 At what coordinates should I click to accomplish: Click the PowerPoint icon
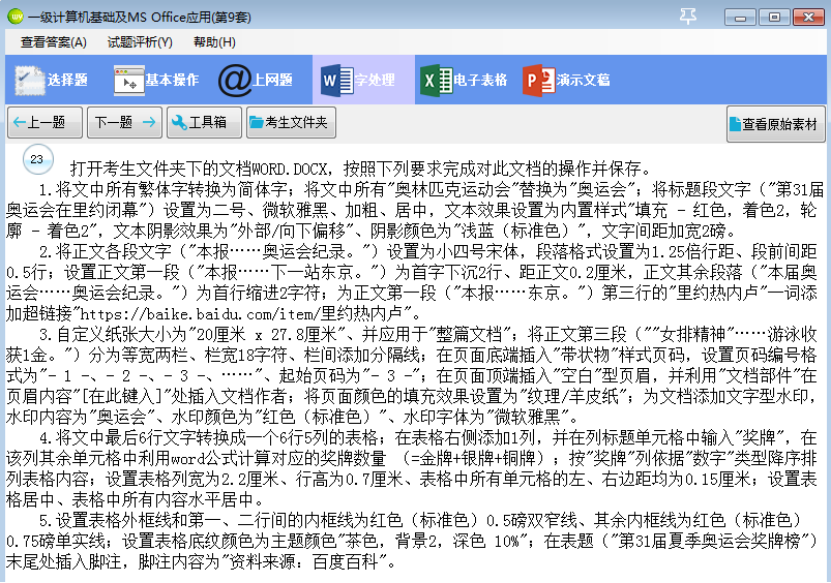pyautogui.click(x=538, y=81)
